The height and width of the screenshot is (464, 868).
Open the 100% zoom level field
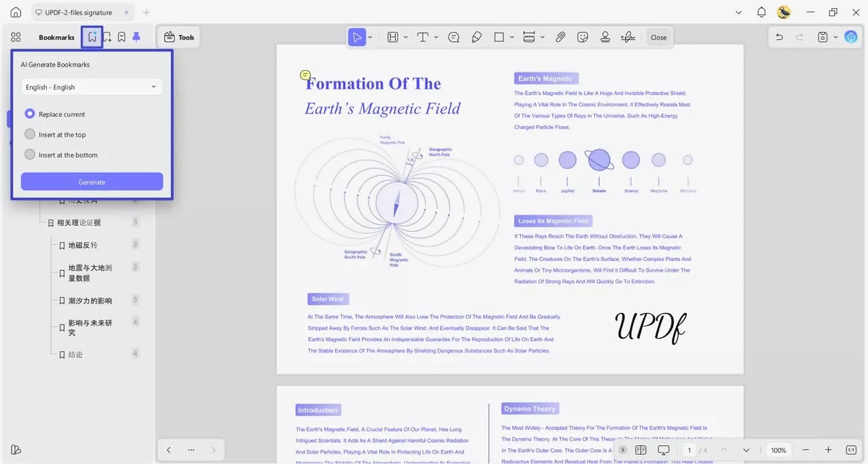pos(779,450)
